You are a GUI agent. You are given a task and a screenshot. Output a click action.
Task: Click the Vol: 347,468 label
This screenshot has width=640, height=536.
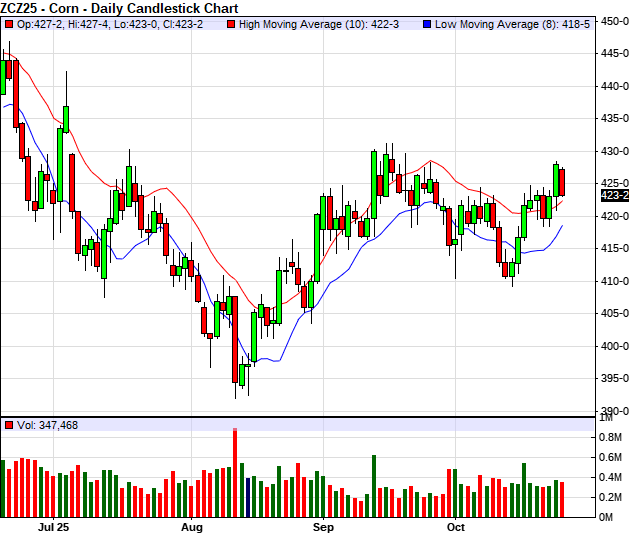tap(47, 425)
